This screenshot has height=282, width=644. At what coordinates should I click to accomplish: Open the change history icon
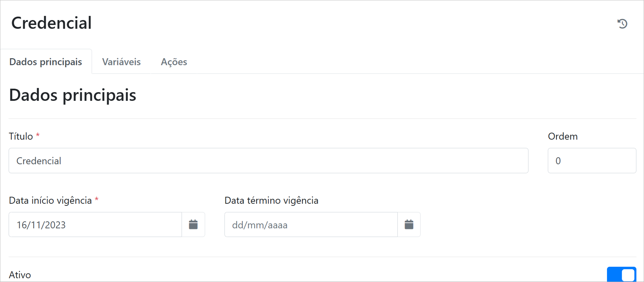622,24
